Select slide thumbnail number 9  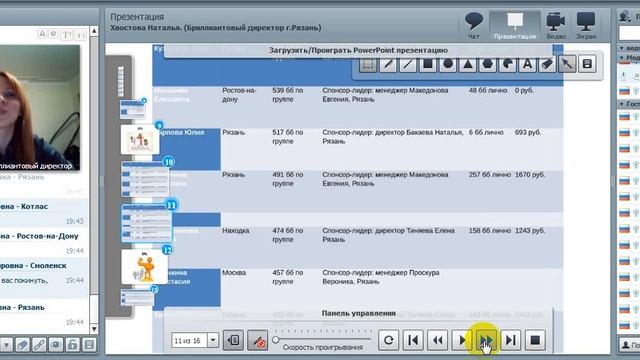click(x=140, y=140)
